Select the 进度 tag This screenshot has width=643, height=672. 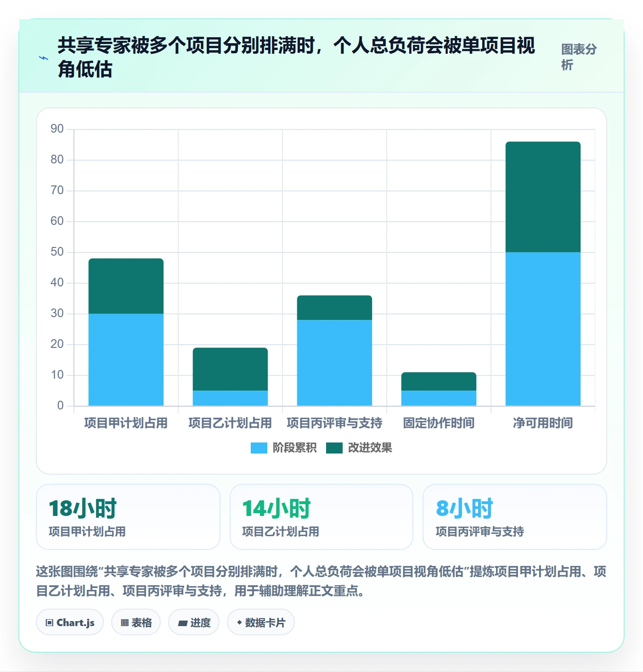[194, 622]
